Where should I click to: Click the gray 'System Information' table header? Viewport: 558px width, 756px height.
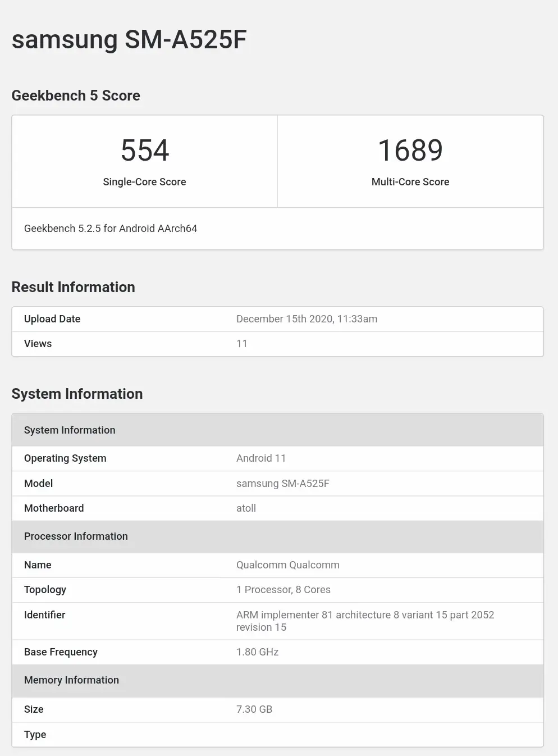(278, 430)
